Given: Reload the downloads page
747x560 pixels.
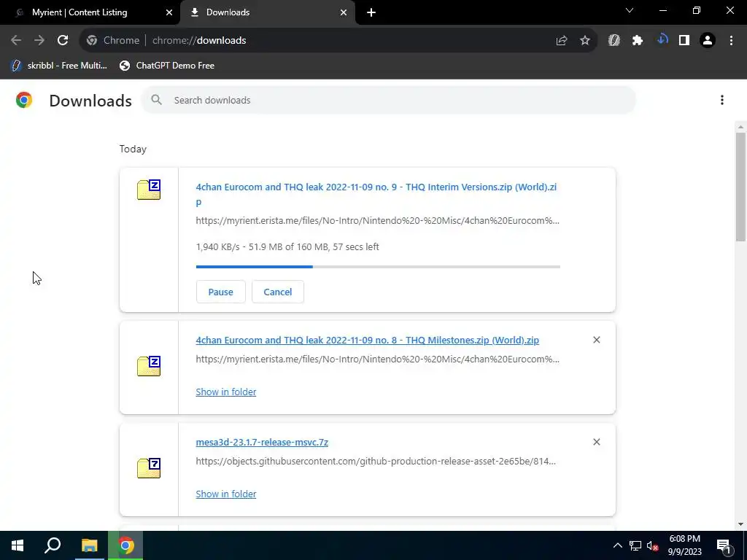Looking at the screenshot, I should click(63, 41).
